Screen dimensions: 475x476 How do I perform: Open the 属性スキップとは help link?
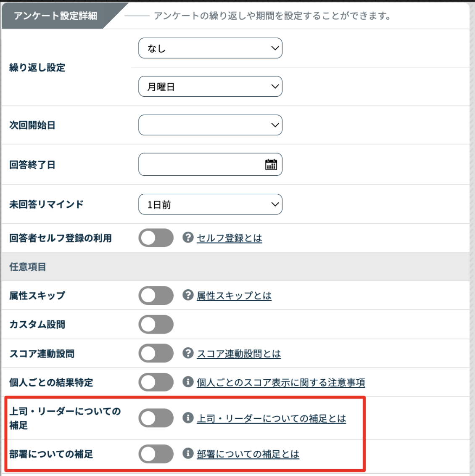point(234,296)
